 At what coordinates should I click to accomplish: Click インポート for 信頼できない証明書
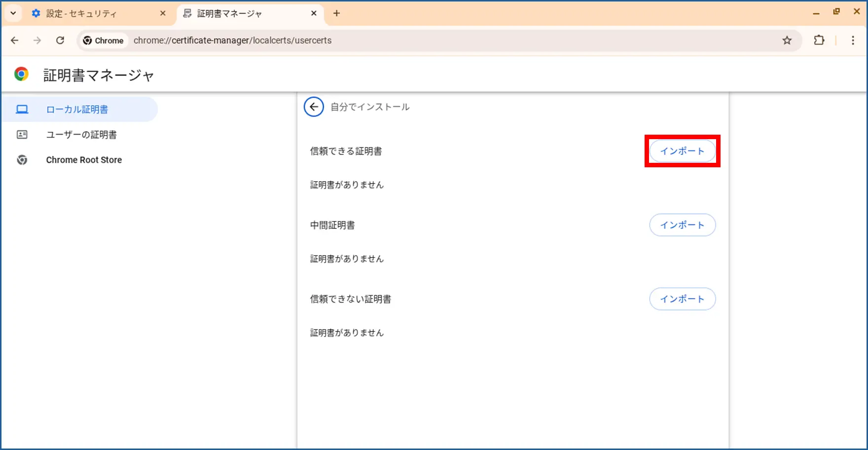point(682,299)
